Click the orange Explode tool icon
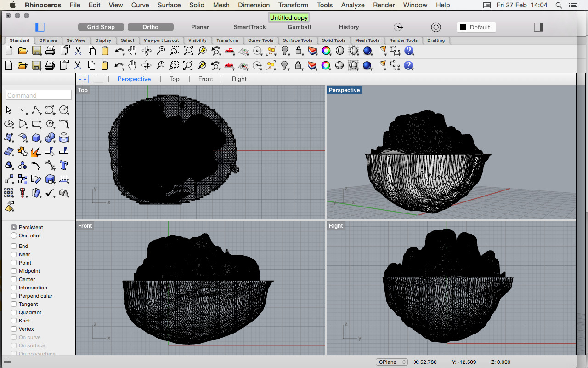 click(x=36, y=151)
